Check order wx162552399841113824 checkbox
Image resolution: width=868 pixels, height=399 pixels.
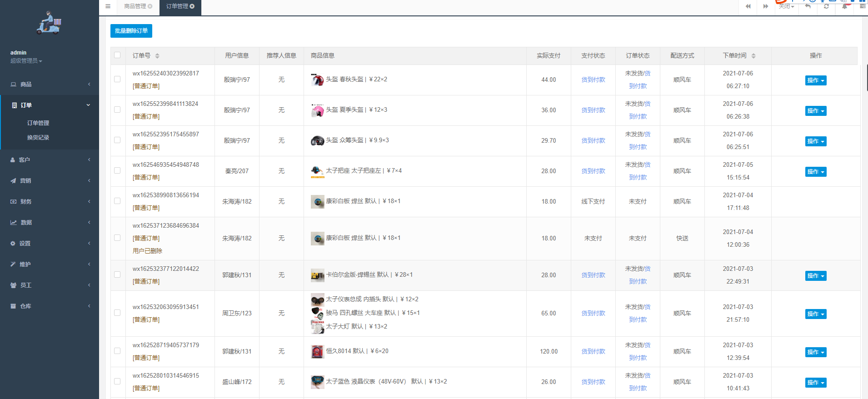point(117,110)
